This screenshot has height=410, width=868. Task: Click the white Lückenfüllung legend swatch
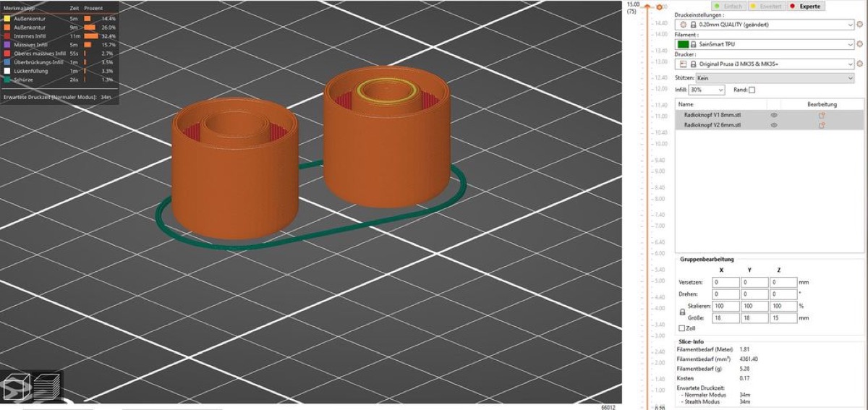click(x=7, y=71)
